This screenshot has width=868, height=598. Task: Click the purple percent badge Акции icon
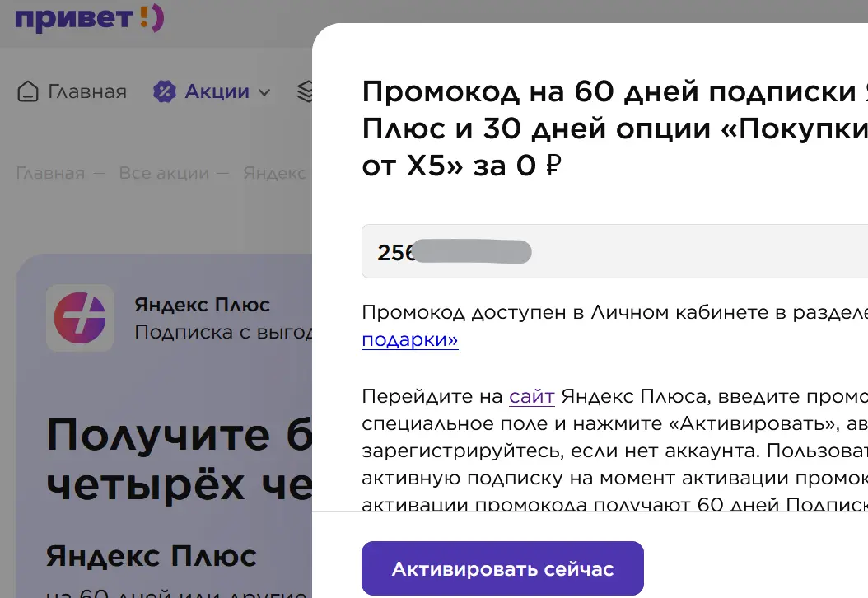point(165,91)
